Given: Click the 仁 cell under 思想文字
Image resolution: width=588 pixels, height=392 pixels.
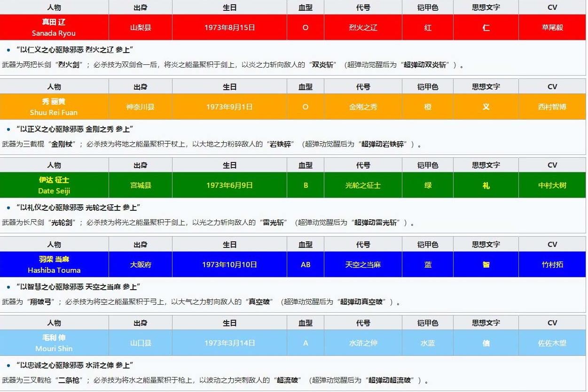Looking at the screenshot, I should pyautogui.click(x=486, y=27).
